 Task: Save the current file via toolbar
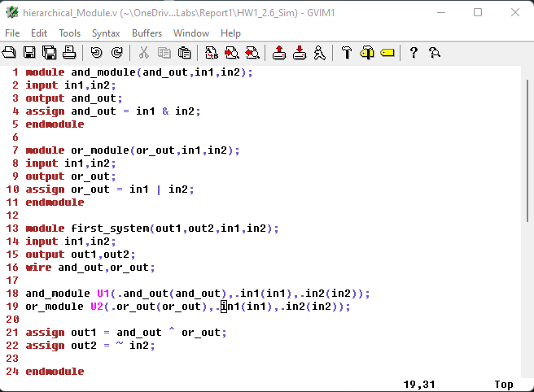pos(29,53)
